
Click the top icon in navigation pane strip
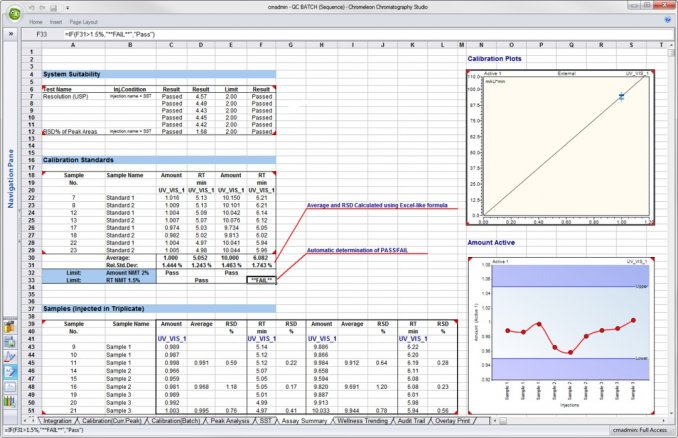point(9,327)
